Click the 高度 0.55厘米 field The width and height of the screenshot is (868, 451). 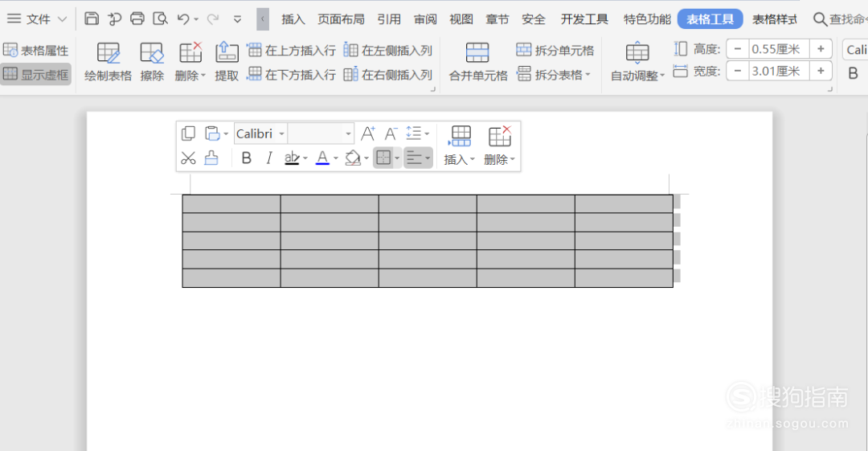pos(779,49)
